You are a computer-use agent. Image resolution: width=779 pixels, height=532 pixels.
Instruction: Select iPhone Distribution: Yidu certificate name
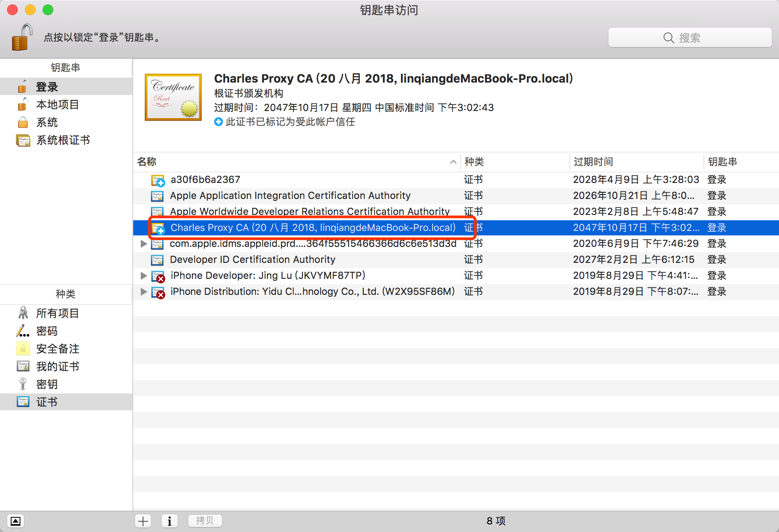pyautogui.click(x=313, y=292)
